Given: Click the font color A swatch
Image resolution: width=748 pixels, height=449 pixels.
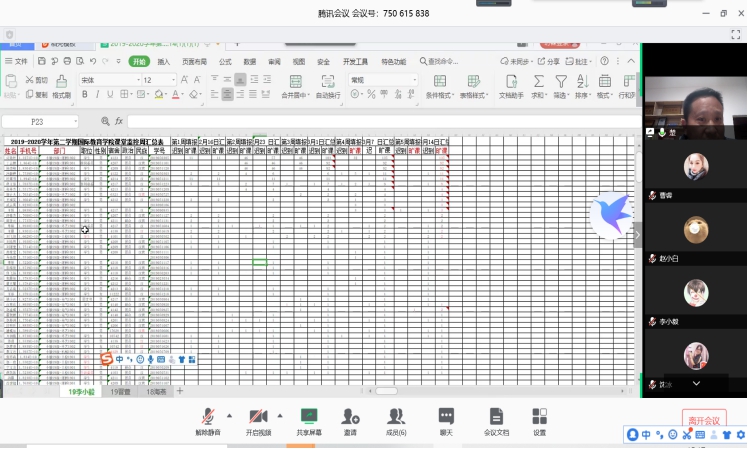Looking at the screenshot, I should coord(175,95).
